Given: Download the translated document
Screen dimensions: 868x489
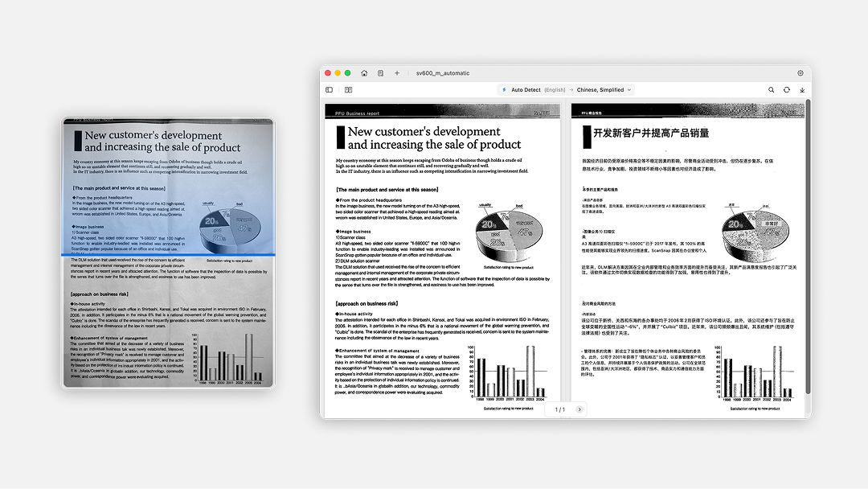Looking at the screenshot, I should click(x=802, y=90).
